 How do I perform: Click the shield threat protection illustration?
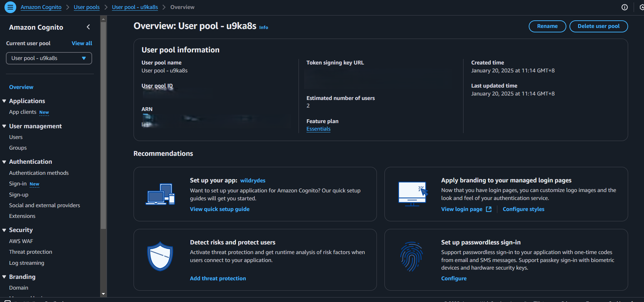point(160,256)
